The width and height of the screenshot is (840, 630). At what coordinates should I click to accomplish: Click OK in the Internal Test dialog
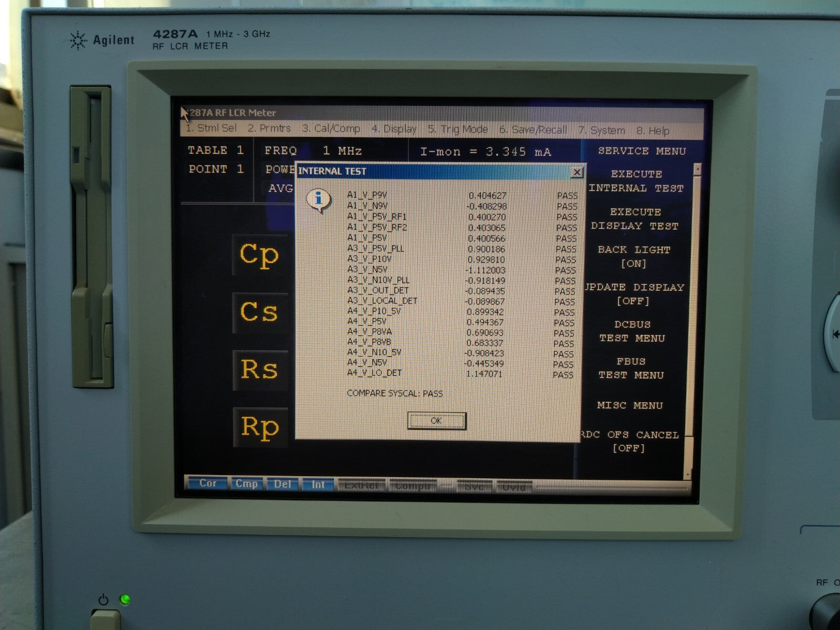(x=436, y=421)
